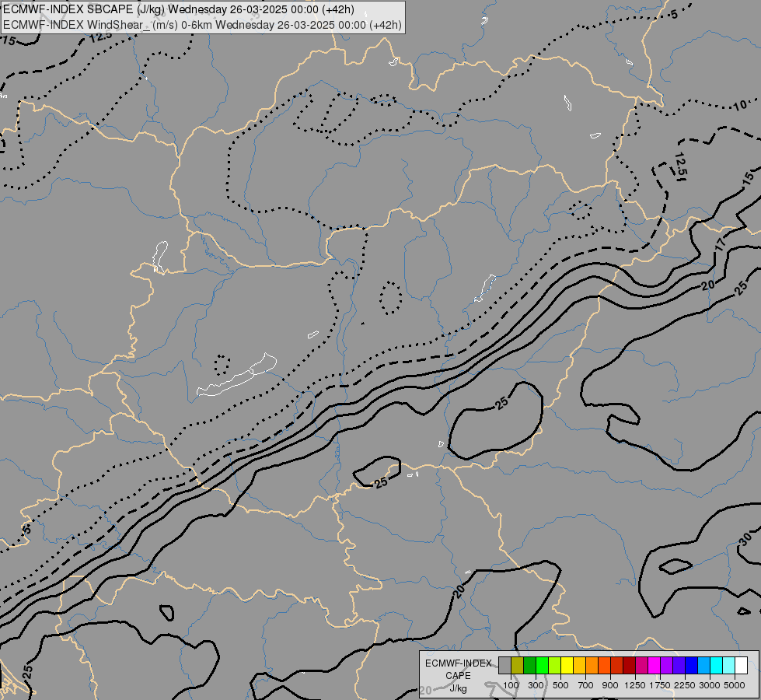Image resolution: width=761 pixels, height=700 pixels.
Task: Click the ECMWF-INDEX CAPE J/kg legend title
Action: 458,675
